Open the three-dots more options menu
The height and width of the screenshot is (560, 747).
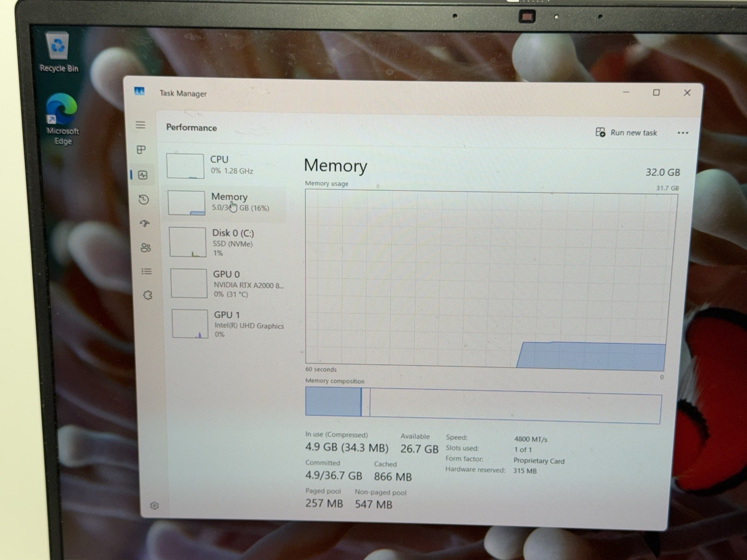click(x=683, y=133)
